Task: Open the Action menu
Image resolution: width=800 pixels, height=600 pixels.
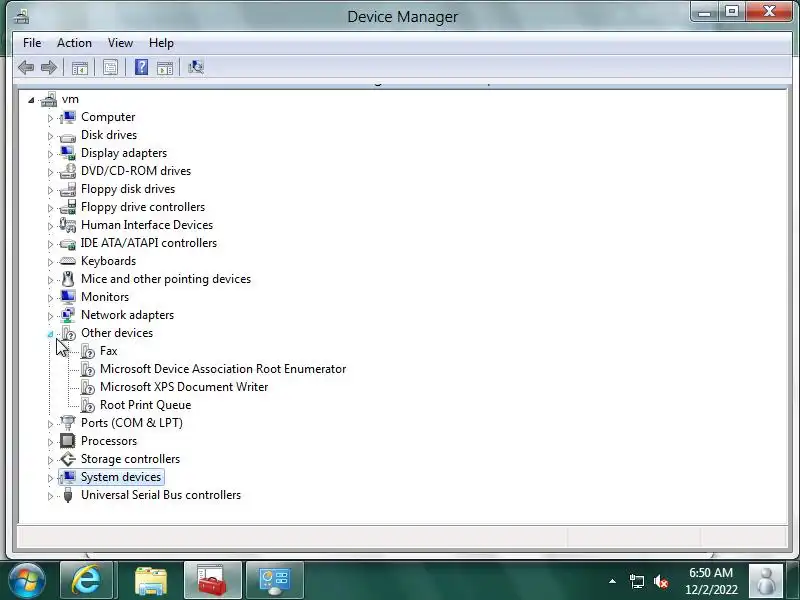Action: click(74, 43)
